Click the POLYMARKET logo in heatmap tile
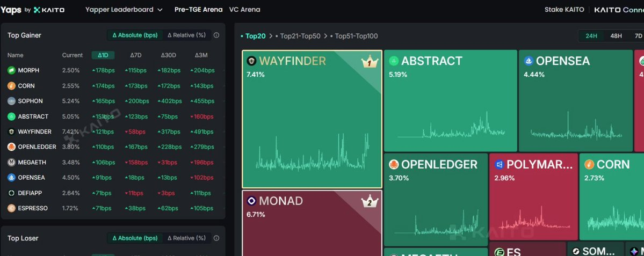Viewport: 644px width, 256px height. click(x=500, y=165)
